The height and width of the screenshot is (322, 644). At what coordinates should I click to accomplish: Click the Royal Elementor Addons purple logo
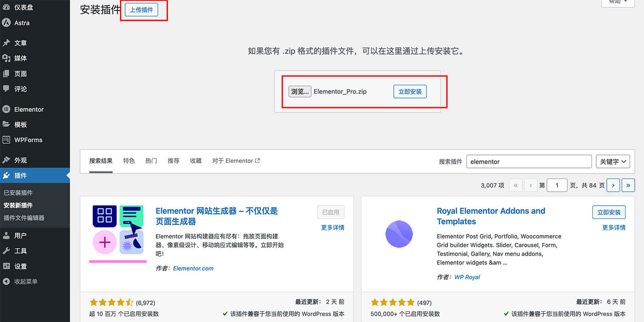399,234
